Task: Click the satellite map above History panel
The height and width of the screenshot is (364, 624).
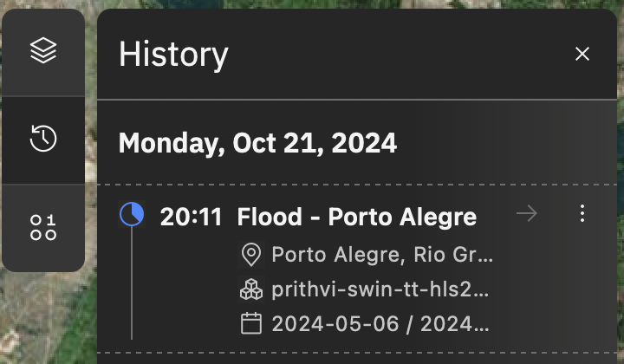Action: [x=347, y=4]
